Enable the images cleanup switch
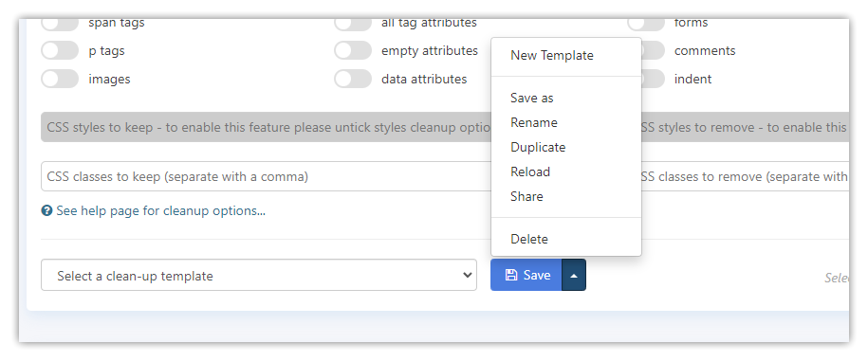Image resolution: width=868 pixels, height=361 pixels. (60, 79)
